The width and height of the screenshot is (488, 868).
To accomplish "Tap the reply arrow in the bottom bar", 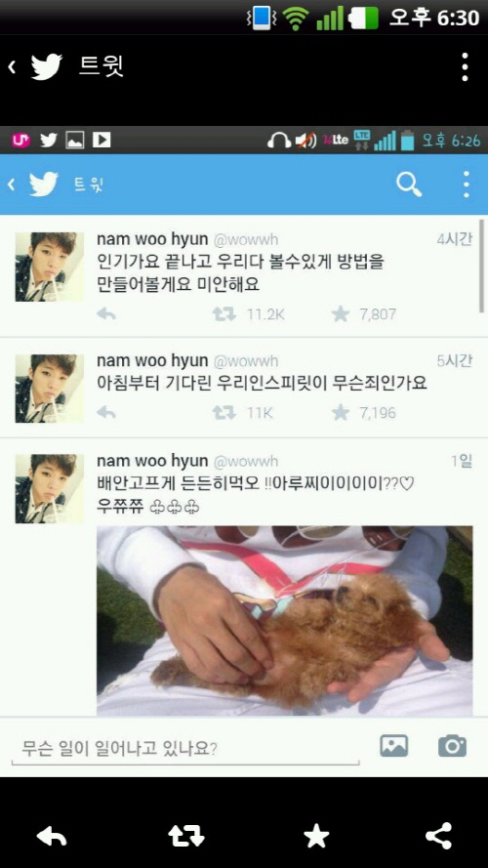I will pos(52,837).
